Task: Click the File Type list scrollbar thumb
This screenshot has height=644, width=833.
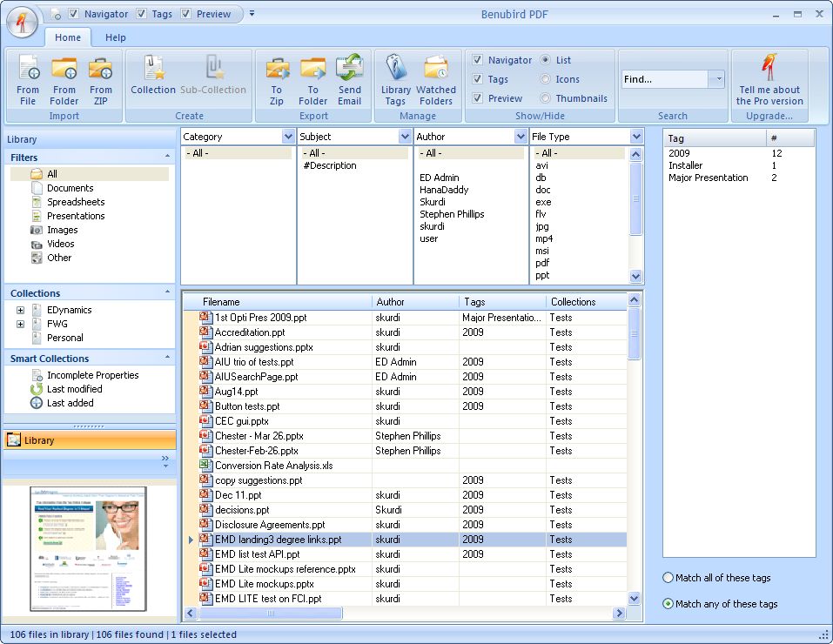Action: 636,198
